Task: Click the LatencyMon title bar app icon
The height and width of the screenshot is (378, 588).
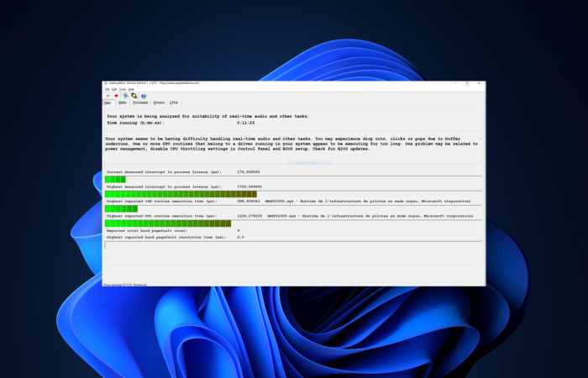Action: pyautogui.click(x=106, y=83)
